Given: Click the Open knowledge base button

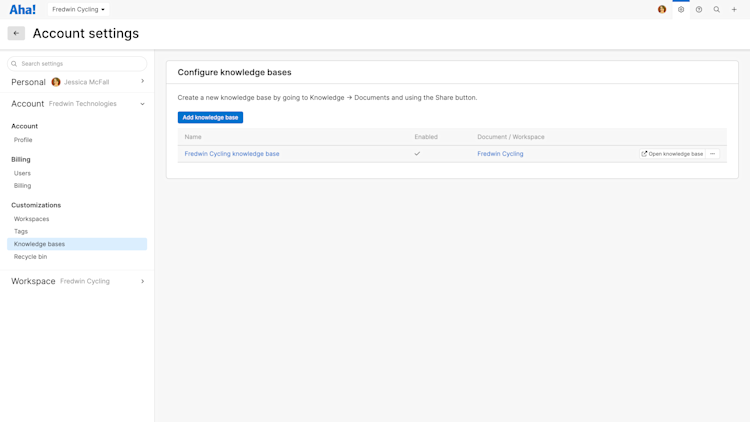Looking at the screenshot, I should coord(672,154).
